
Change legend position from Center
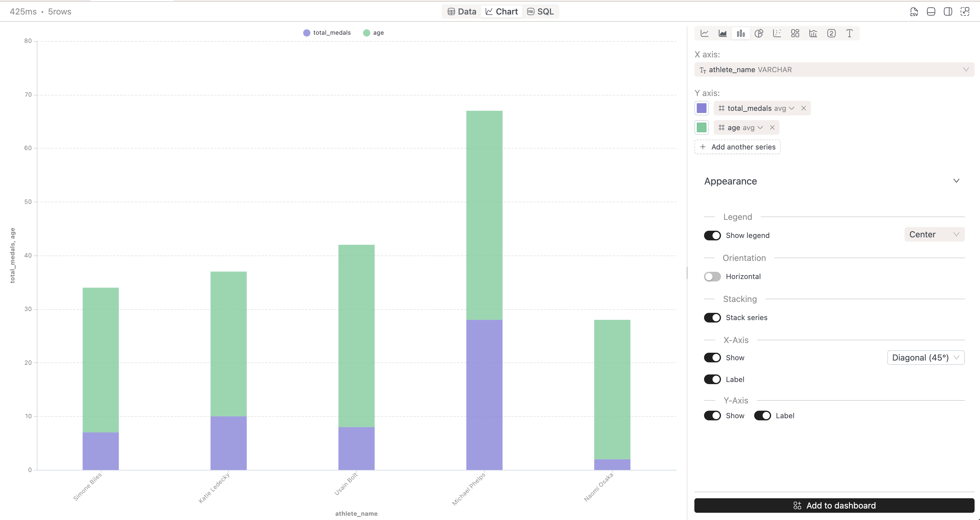(x=934, y=234)
